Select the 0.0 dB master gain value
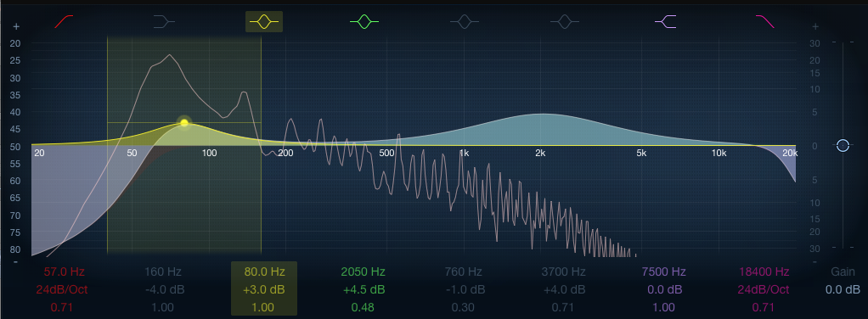868x319 pixels. [843, 289]
